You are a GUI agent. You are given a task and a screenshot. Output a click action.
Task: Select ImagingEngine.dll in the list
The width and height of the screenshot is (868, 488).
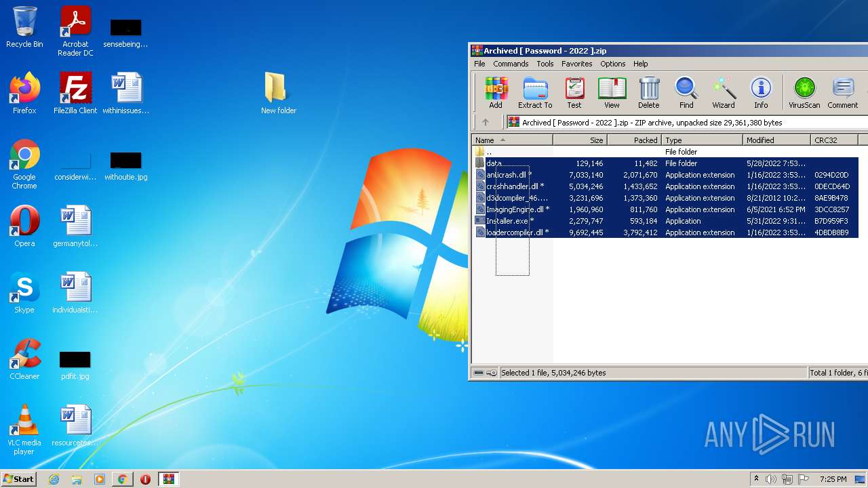(665, 209)
